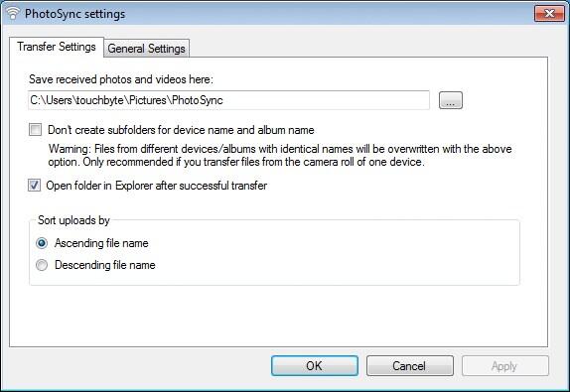Uncheck the Open folder in Explorer checkbox

coord(34,186)
